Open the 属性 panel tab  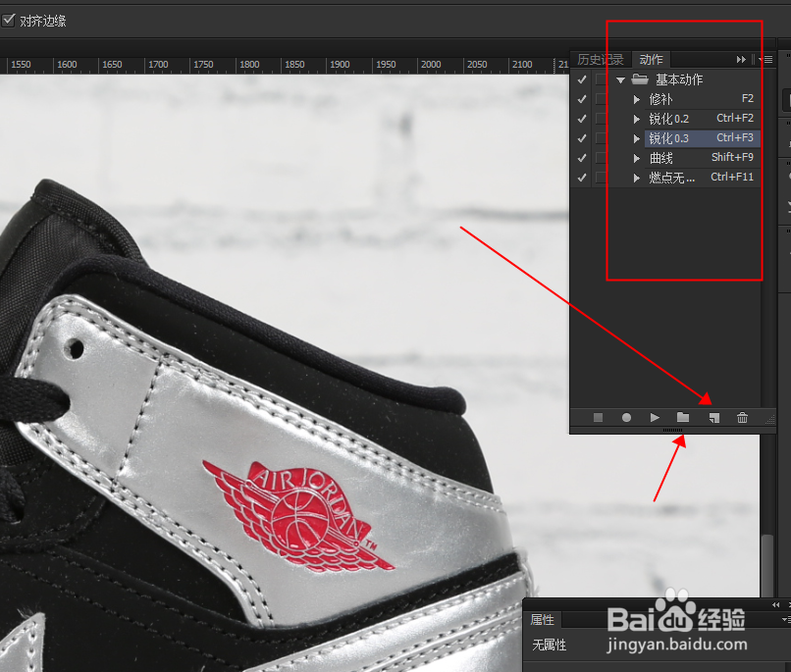click(x=543, y=620)
